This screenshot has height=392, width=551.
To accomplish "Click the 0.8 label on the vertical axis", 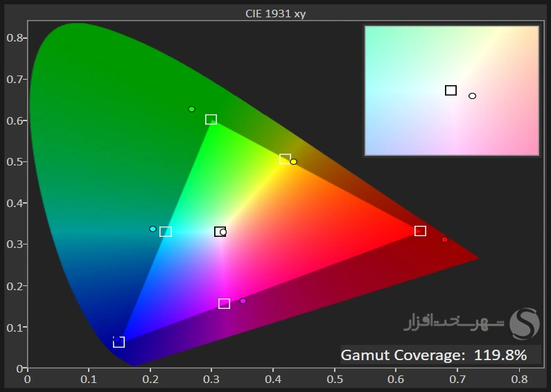I will 15,37.
